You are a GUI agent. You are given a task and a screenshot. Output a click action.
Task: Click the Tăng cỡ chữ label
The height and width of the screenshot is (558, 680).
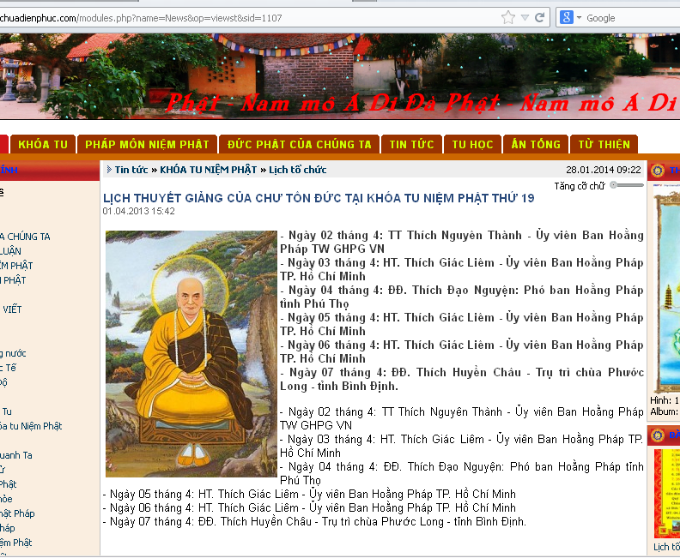pyautogui.click(x=579, y=186)
